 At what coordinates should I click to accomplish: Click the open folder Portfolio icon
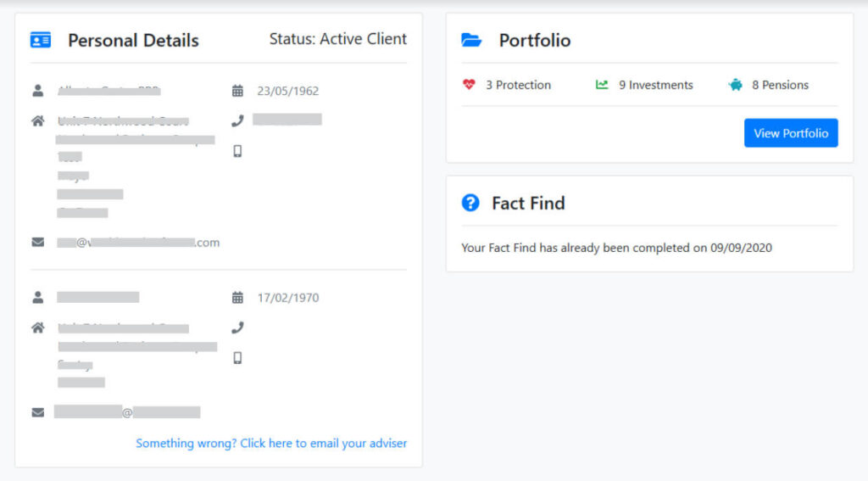tap(471, 40)
